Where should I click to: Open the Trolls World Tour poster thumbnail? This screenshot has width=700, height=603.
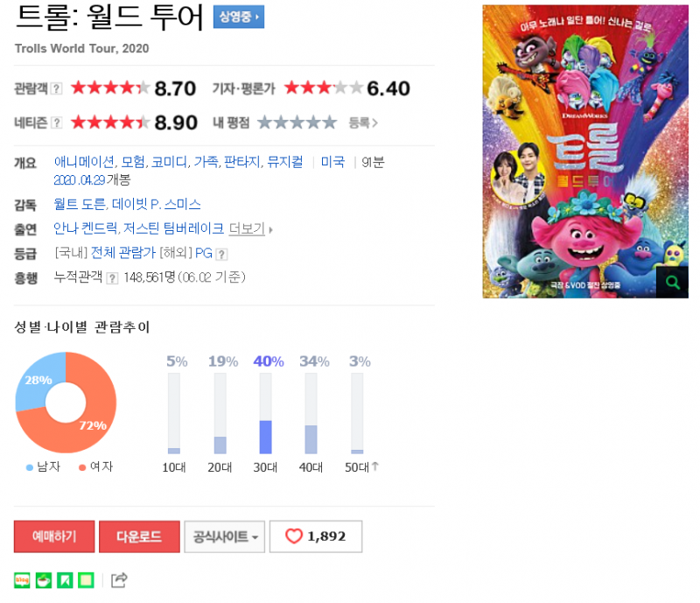[x=585, y=151]
